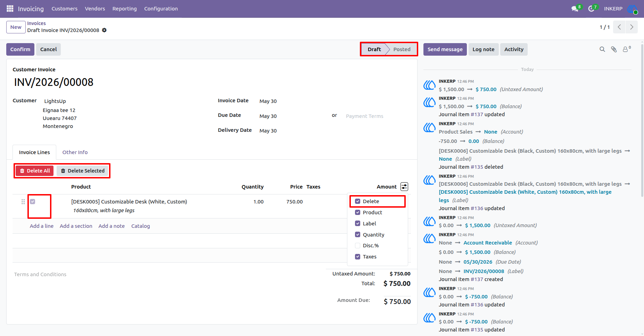644x336 pixels.
Task: Click the gear icon beside Draft Invoice
Action: (x=104, y=30)
